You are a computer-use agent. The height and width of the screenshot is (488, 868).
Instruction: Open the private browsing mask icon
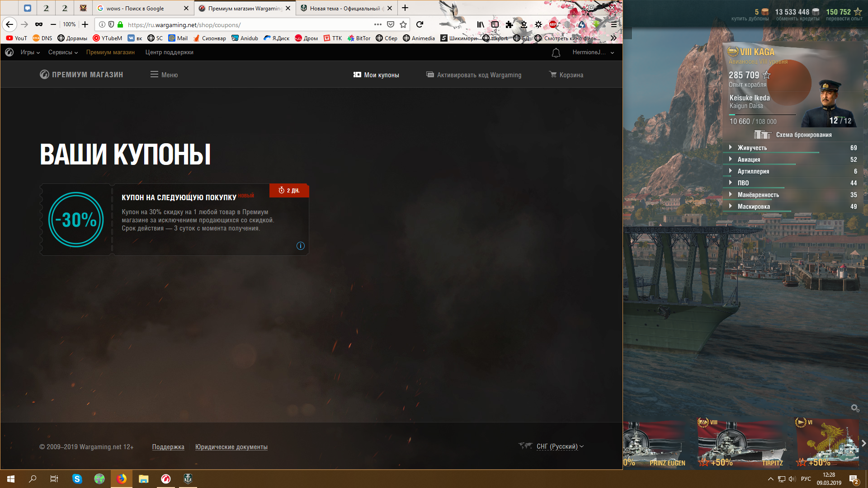pyautogui.click(x=39, y=24)
